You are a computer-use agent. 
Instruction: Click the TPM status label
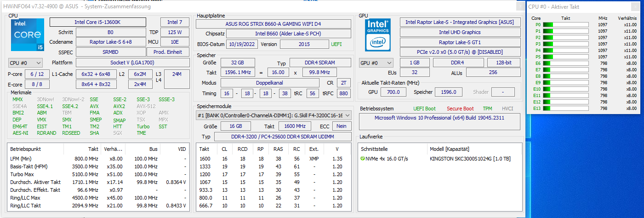(x=487, y=109)
